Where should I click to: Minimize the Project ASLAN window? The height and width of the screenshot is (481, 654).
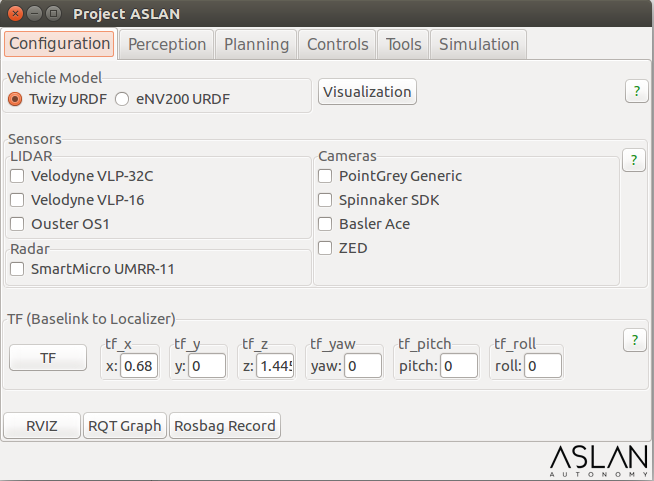pyautogui.click(x=35, y=14)
